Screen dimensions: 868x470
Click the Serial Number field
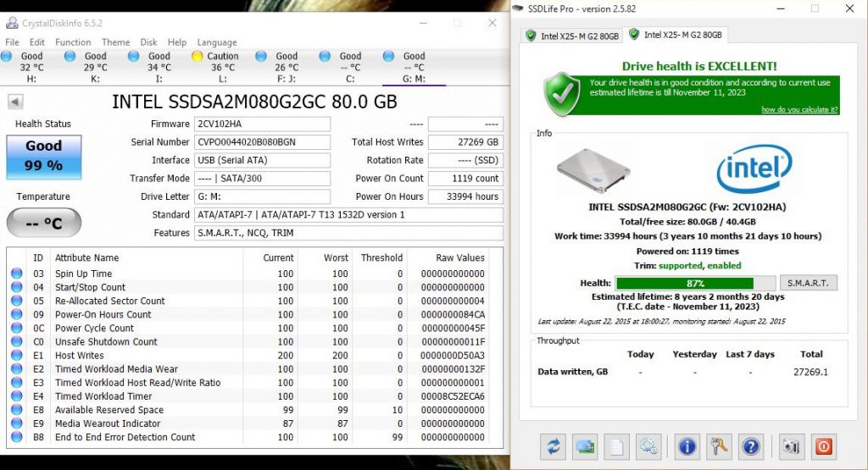click(262, 142)
